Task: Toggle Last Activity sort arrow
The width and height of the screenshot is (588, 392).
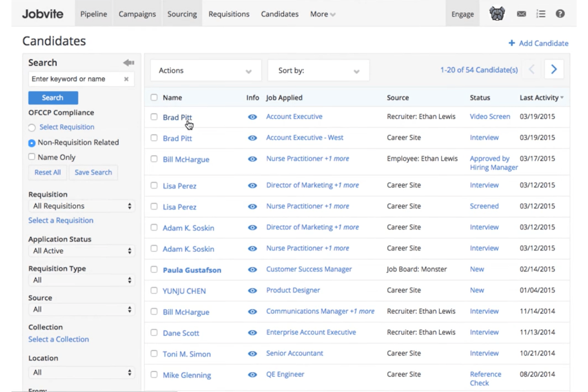Action: [562, 98]
